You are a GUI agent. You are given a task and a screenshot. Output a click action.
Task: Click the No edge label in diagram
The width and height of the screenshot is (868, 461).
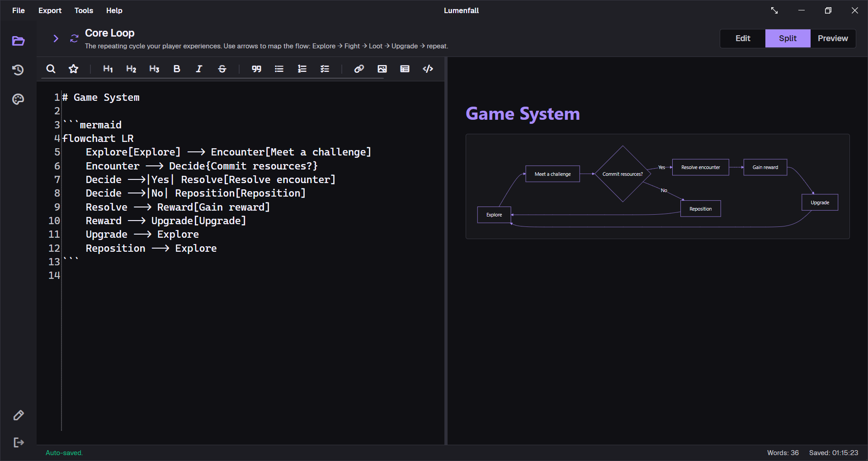point(664,190)
